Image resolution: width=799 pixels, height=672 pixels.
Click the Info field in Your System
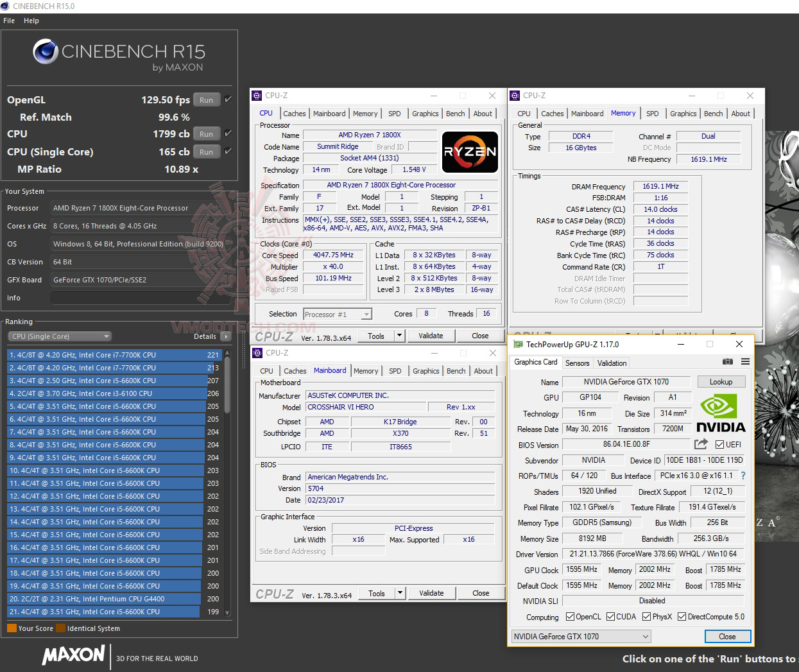coord(138,297)
